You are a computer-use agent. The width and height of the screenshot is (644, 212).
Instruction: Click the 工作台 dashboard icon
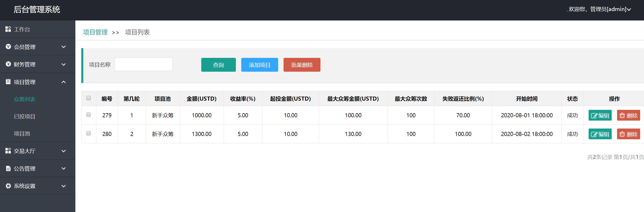coord(8,29)
